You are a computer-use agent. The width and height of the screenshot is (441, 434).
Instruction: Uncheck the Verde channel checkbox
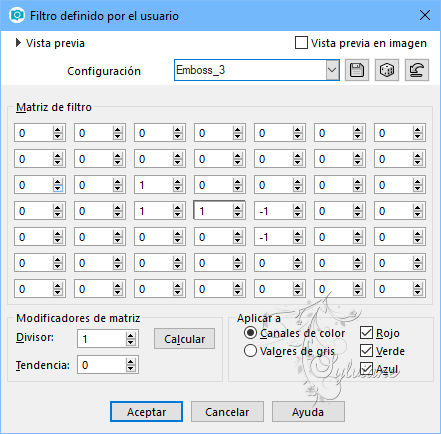[x=366, y=351]
